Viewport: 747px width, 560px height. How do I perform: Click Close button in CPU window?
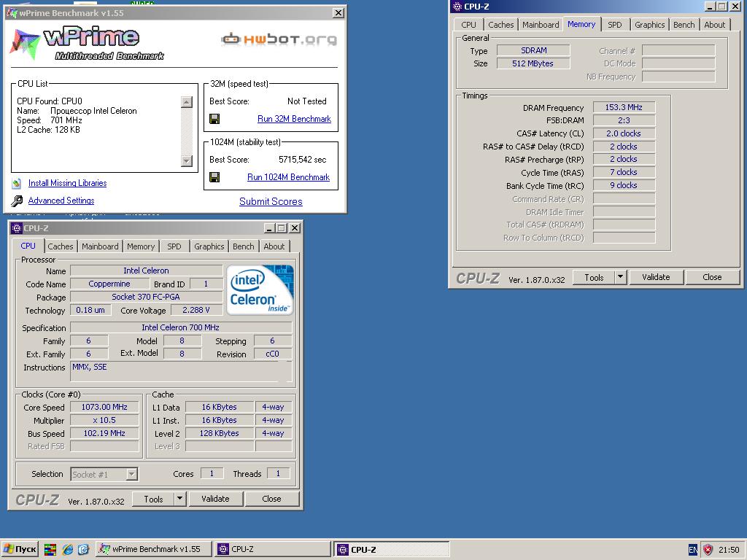pos(271,499)
